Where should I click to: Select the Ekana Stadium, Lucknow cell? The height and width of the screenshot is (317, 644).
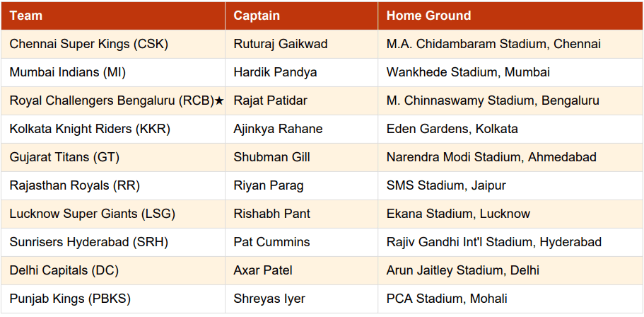[458, 214]
